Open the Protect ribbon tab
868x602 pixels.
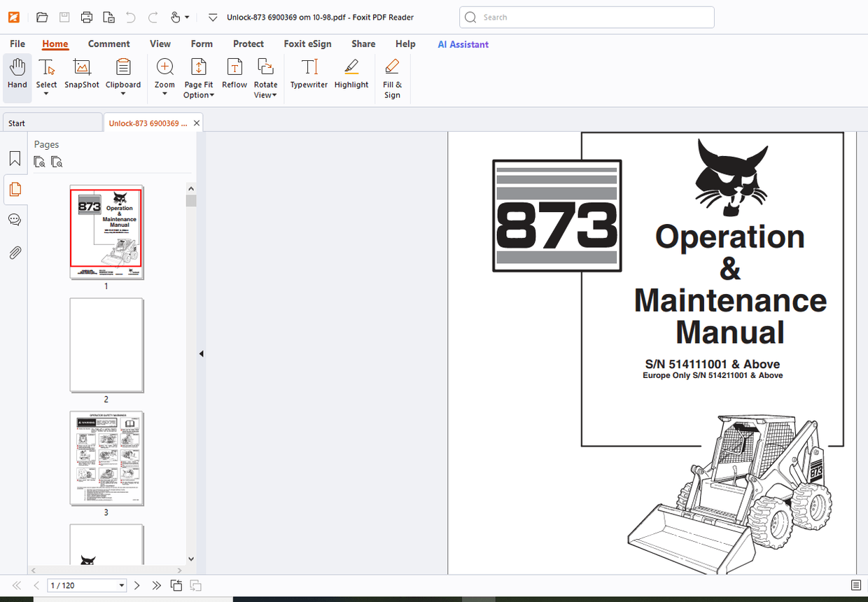pos(248,44)
